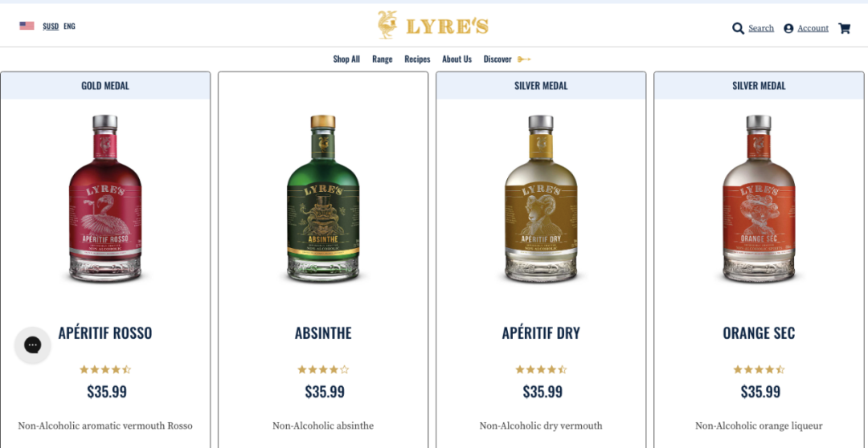This screenshot has height=448, width=868.
Task: Click the US flag country selector
Action: coord(27,26)
